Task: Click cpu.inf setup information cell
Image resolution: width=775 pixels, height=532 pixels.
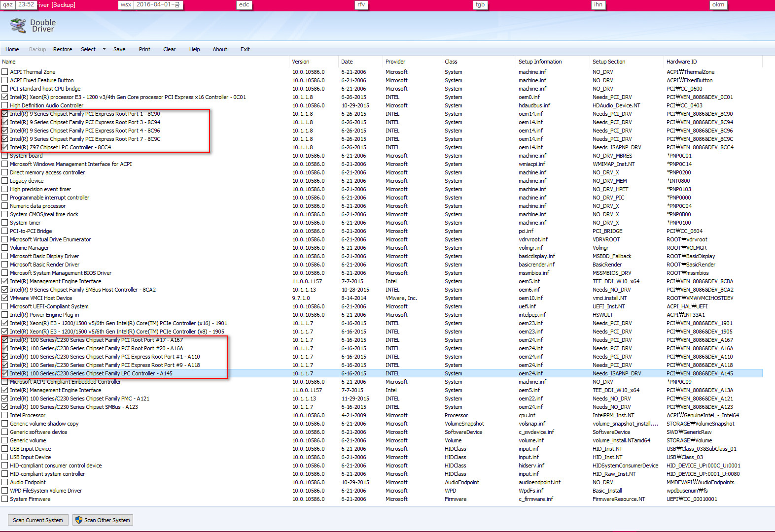Action: pos(527,415)
